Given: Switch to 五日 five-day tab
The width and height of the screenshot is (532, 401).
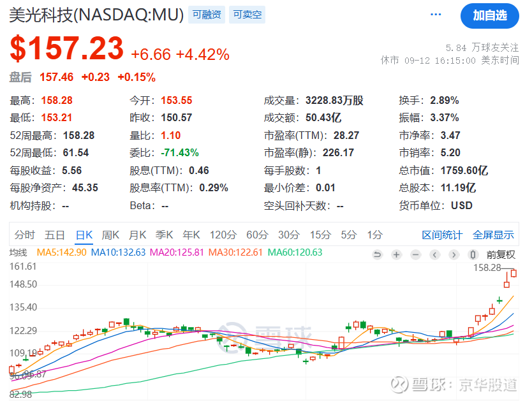Looking at the screenshot, I should (55, 235).
